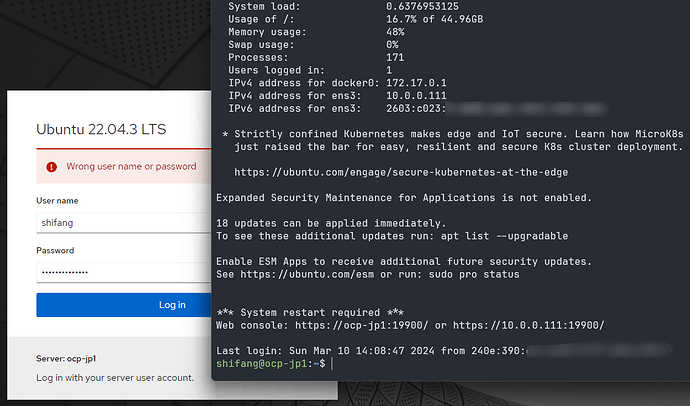Click the 'Password' label above the field
Image resolution: width=690 pixels, height=406 pixels.
55,250
